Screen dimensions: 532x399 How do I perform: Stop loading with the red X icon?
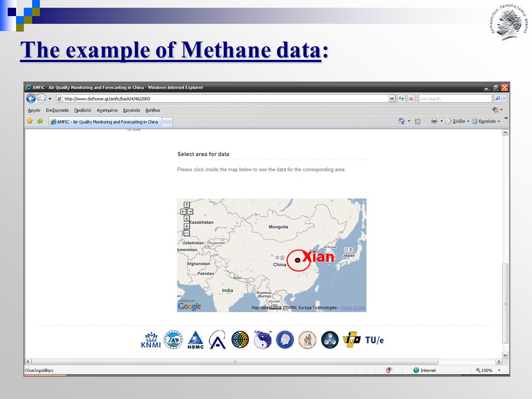pos(411,99)
